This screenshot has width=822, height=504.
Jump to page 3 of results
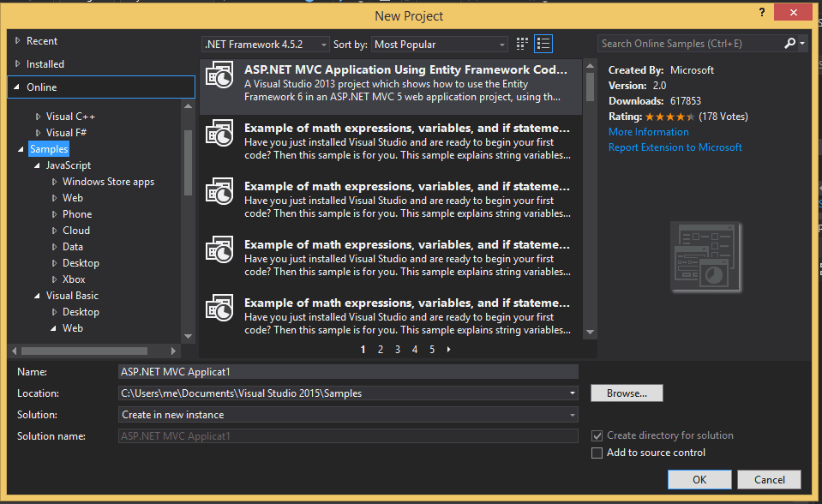[398, 350]
